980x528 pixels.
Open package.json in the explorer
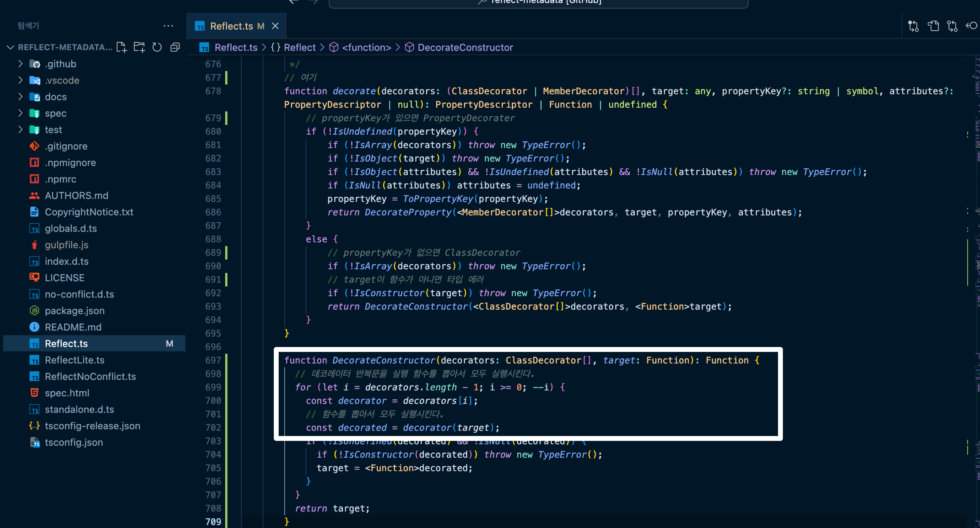pyautogui.click(x=74, y=311)
